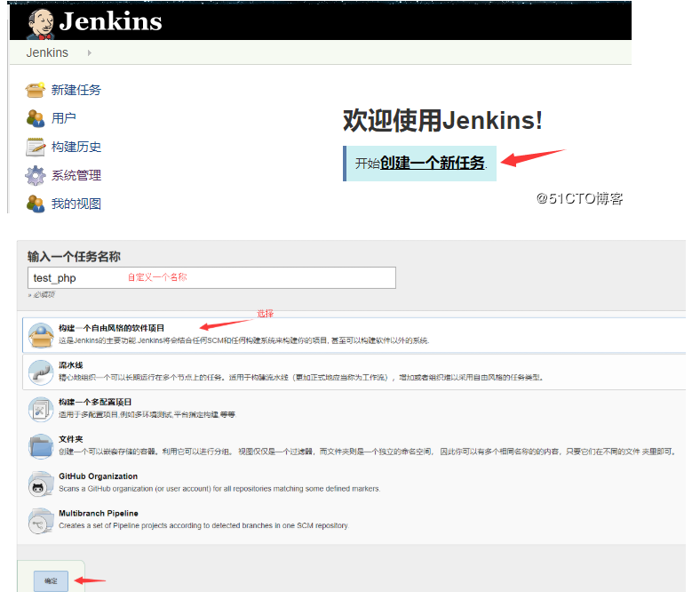The width and height of the screenshot is (700, 592).
Task: Click the 文件夹 folder icon
Action: [x=41, y=446]
